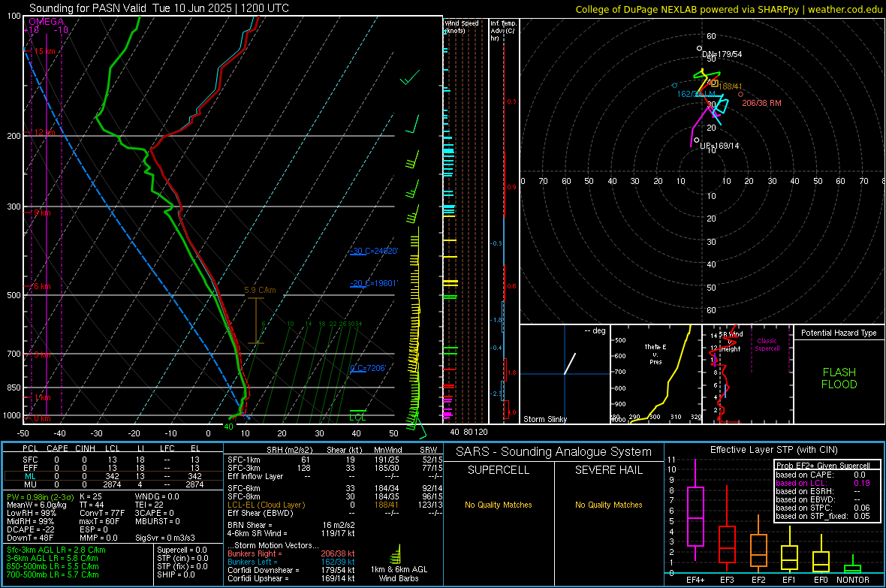Click the 'SHIP = 0.0' value
The height and width of the screenshot is (588, 886).
tap(176, 574)
